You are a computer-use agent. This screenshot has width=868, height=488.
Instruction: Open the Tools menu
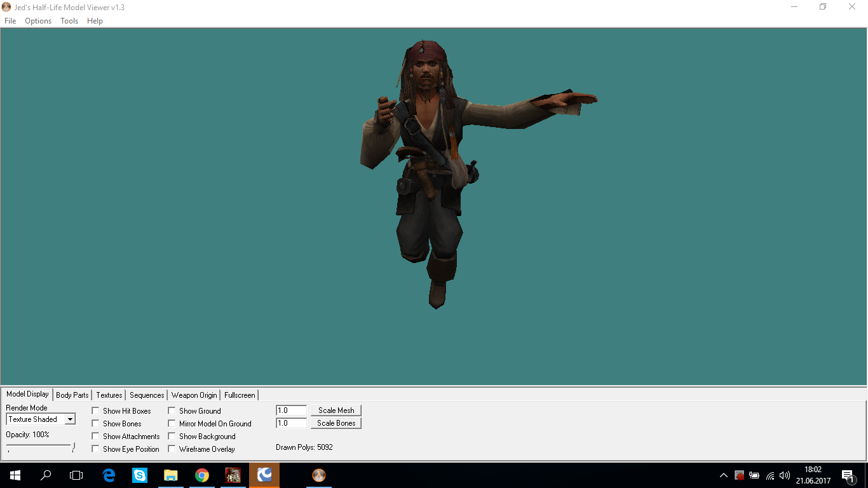pyautogui.click(x=69, y=21)
